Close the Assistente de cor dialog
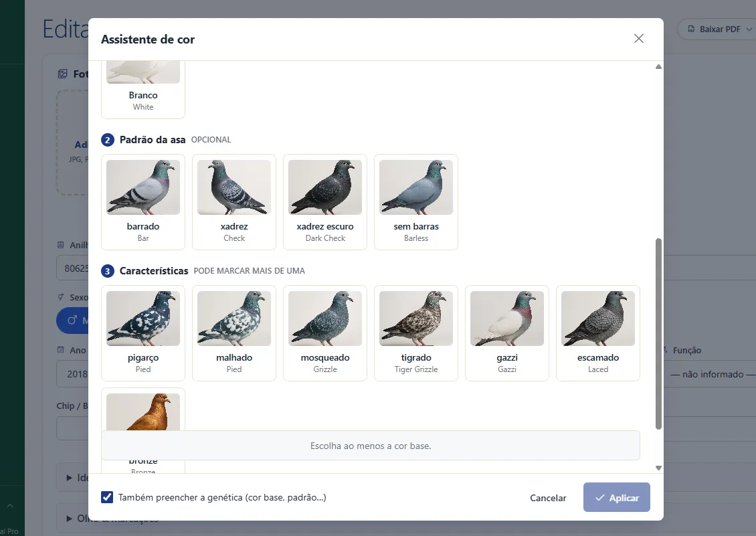This screenshot has width=756, height=536. [x=639, y=39]
